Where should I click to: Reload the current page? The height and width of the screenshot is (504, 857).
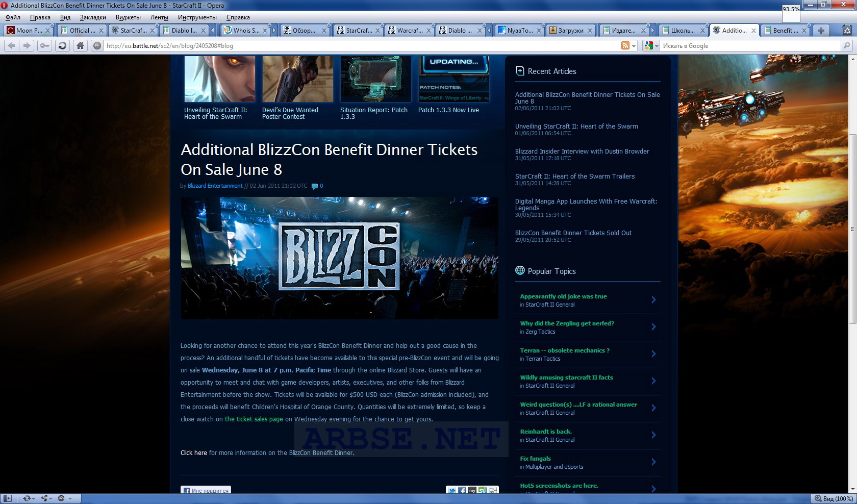[x=62, y=45]
